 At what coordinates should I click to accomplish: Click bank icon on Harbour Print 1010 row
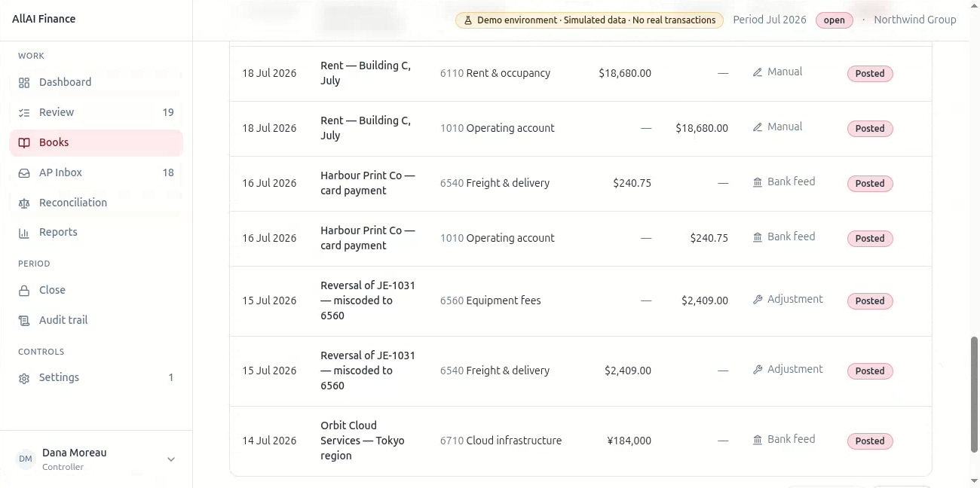point(758,237)
